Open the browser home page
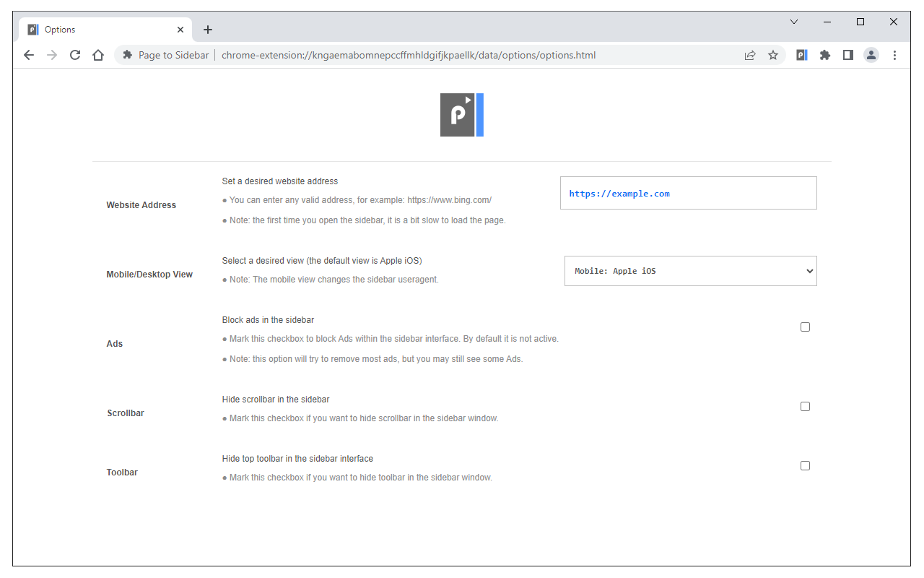924x578 pixels. [98, 55]
